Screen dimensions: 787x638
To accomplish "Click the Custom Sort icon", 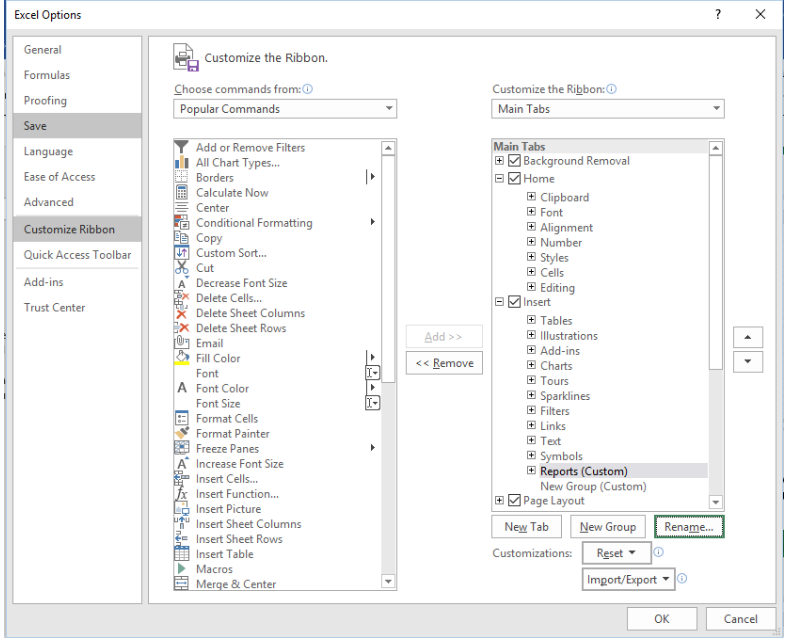I will click(x=181, y=252).
